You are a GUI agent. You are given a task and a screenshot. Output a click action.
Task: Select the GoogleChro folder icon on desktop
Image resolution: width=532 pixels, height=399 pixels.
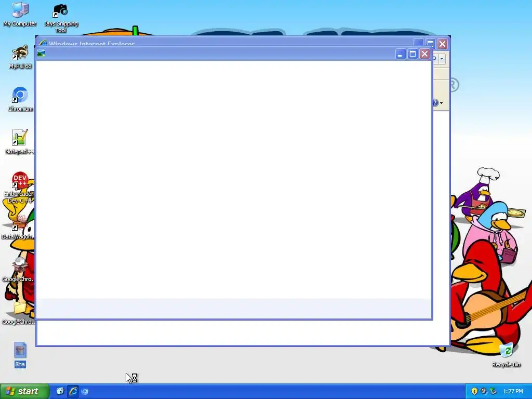pyautogui.click(x=18, y=312)
